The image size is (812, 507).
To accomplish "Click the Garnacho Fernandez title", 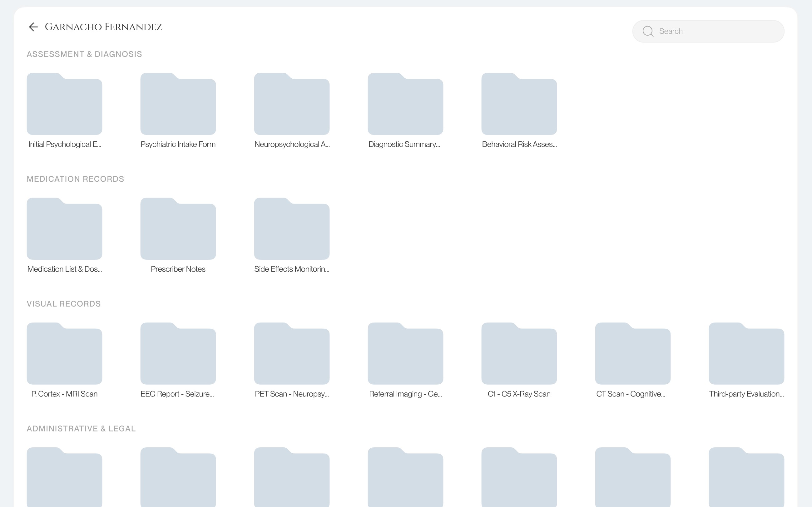I will (103, 27).
